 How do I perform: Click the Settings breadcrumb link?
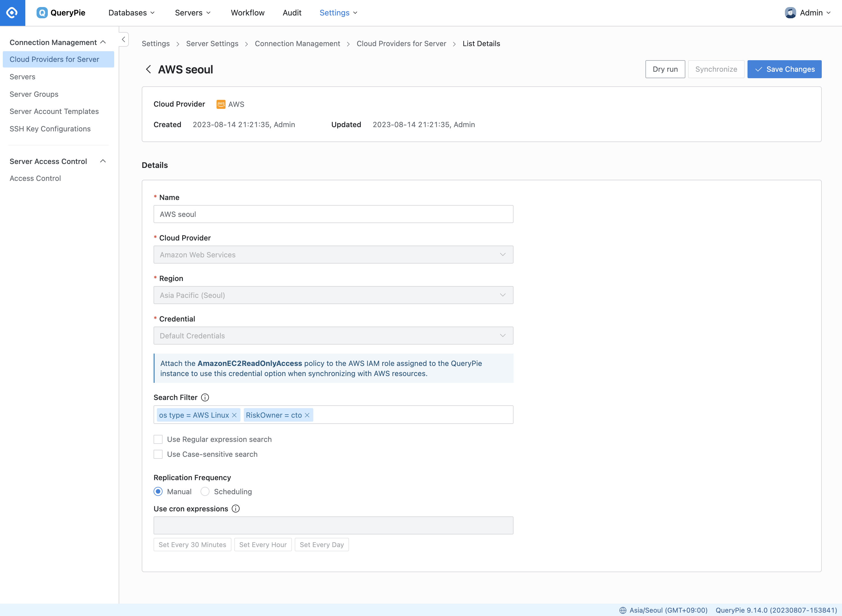click(x=156, y=44)
